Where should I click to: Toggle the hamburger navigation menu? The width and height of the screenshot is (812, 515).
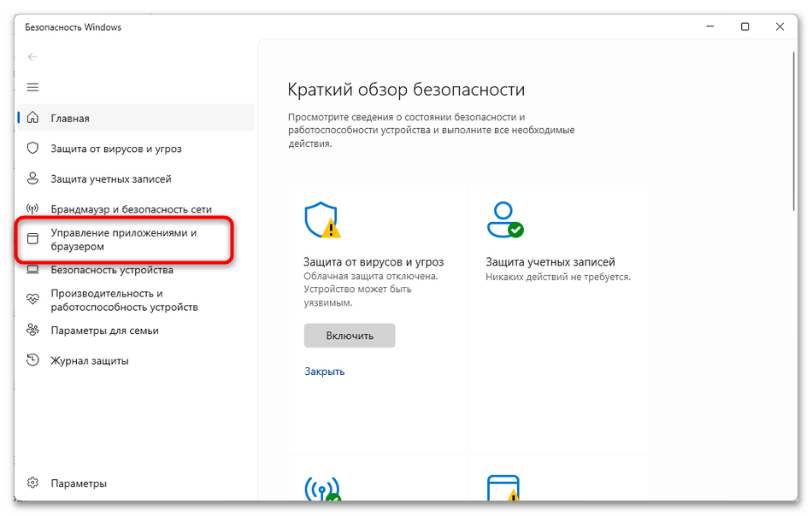click(32, 87)
